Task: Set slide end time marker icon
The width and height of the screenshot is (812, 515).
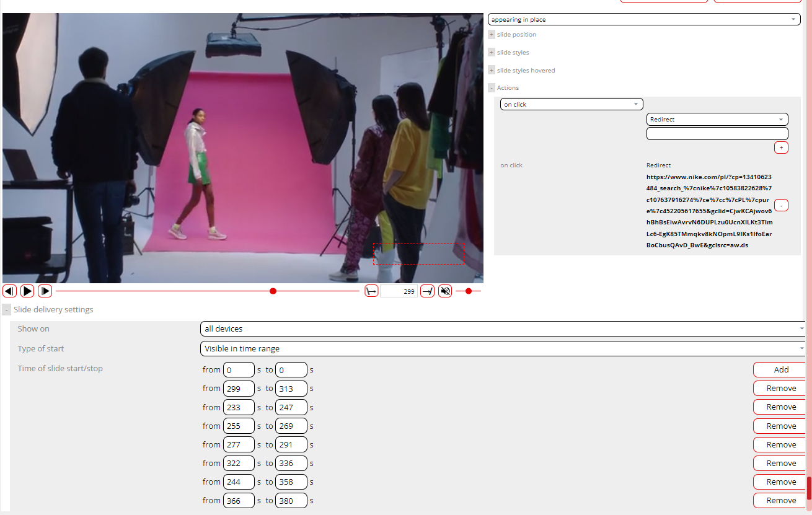Action: click(427, 291)
